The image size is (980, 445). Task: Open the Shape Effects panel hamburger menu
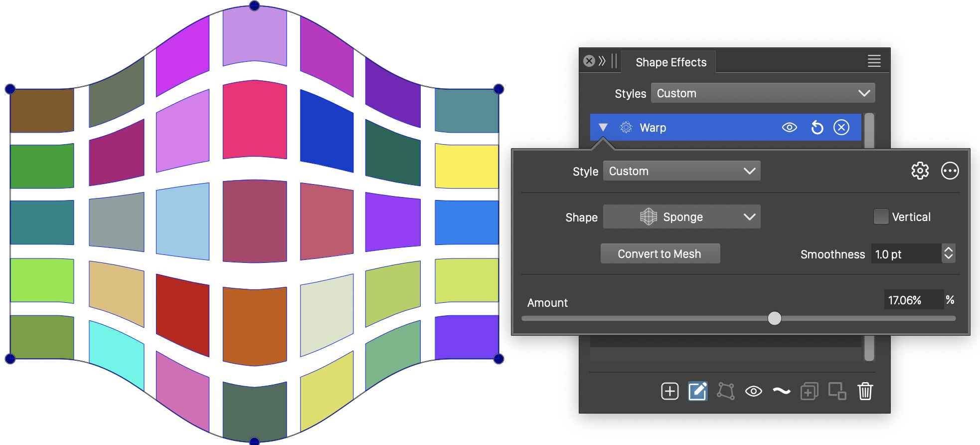click(874, 61)
